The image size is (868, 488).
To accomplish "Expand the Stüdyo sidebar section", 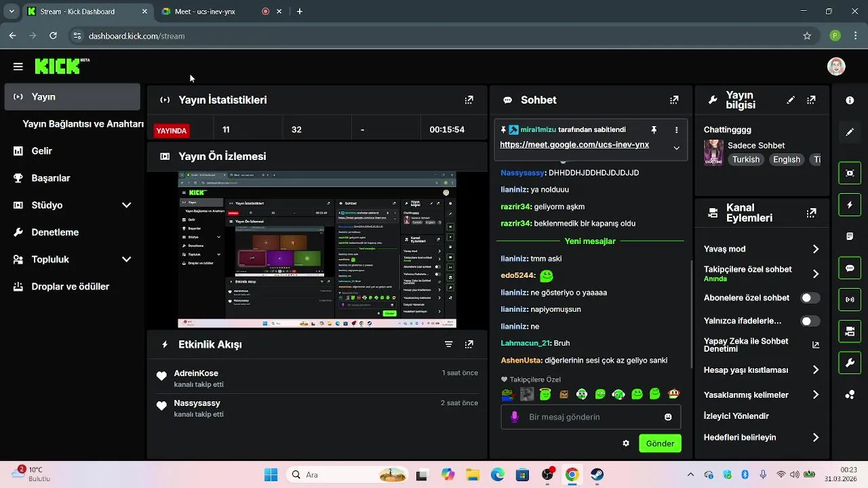I will tap(126, 205).
